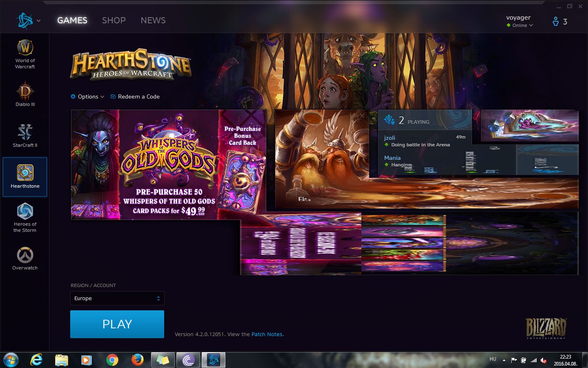The width and height of the screenshot is (588, 368).
Task: Select Hearthstone game icon in sidebar
Action: [25, 173]
